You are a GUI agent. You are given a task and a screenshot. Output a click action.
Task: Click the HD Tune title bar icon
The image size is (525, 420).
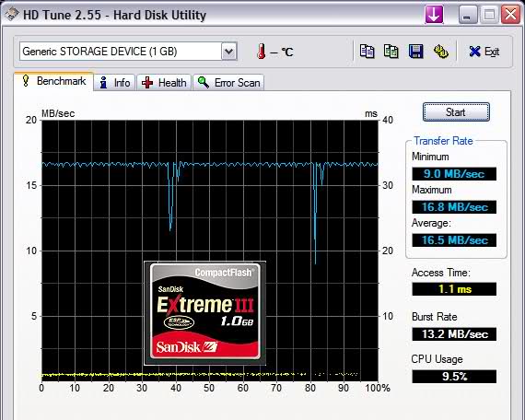pos(12,15)
